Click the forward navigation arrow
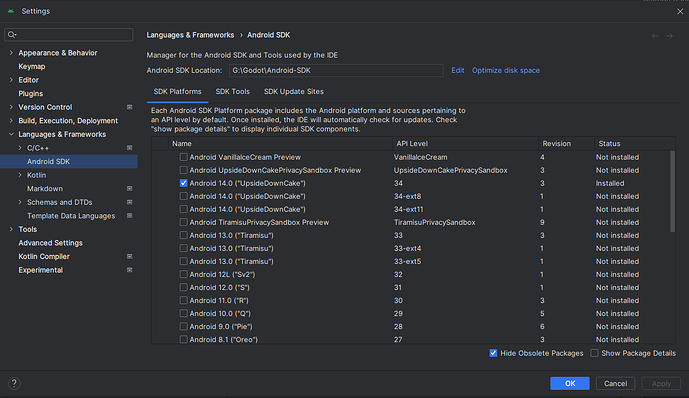This screenshot has height=398, width=689. (669, 36)
